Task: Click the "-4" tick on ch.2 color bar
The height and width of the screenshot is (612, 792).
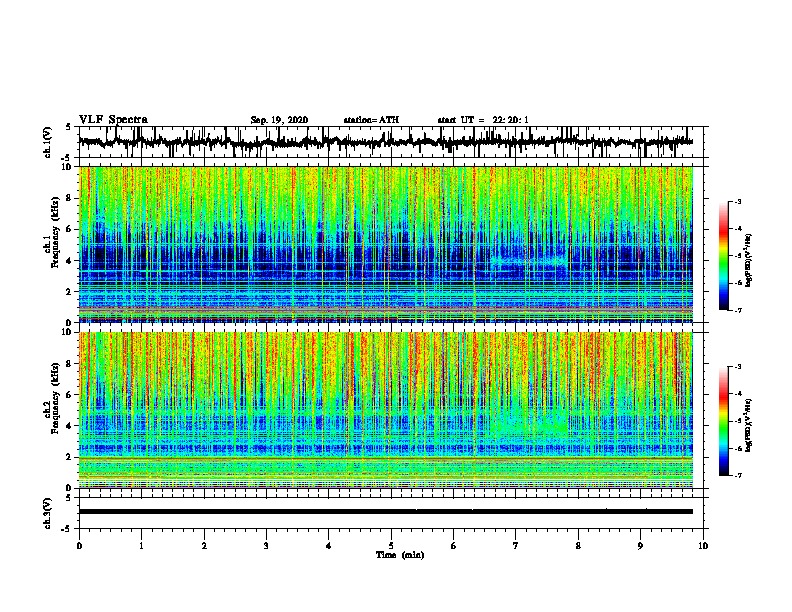Action: pos(737,394)
